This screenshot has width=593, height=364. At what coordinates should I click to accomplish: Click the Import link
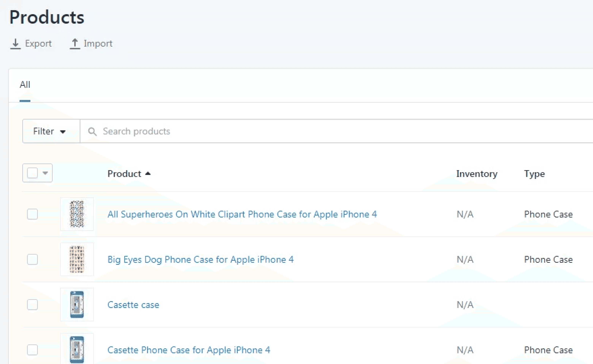click(98, 44)
